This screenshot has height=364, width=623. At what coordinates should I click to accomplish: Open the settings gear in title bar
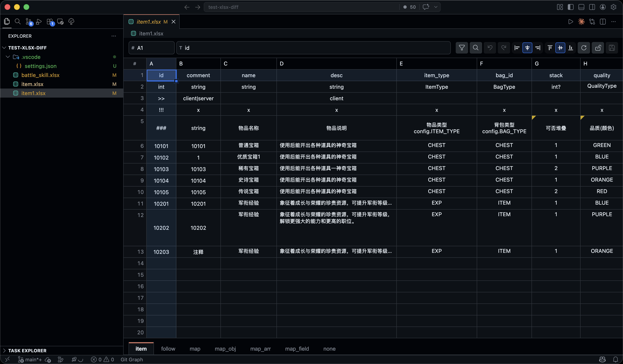tap(613, 7)
